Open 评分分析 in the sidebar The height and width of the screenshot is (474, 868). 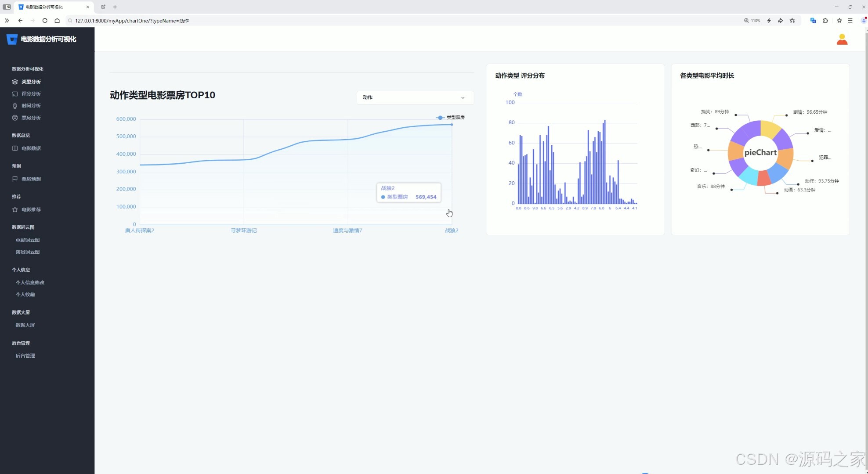[x=31, y=94]
